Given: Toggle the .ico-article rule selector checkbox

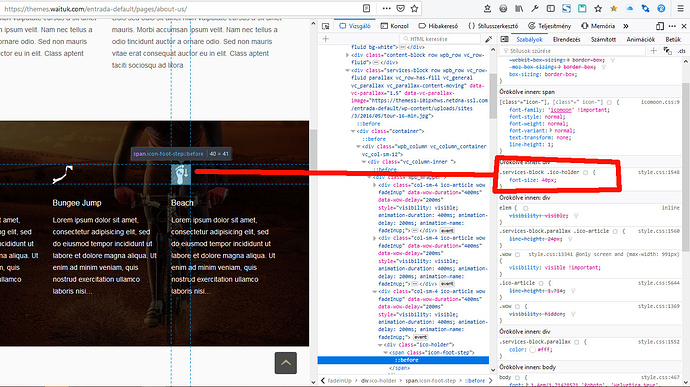Looking at the screenshot, I should [x=541, y=284].
